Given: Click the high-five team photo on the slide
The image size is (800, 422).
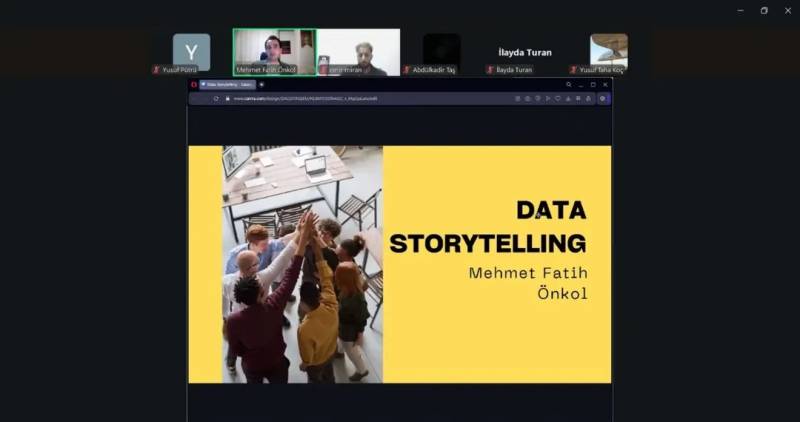Looking at the screenshot, I should (302, 264).
